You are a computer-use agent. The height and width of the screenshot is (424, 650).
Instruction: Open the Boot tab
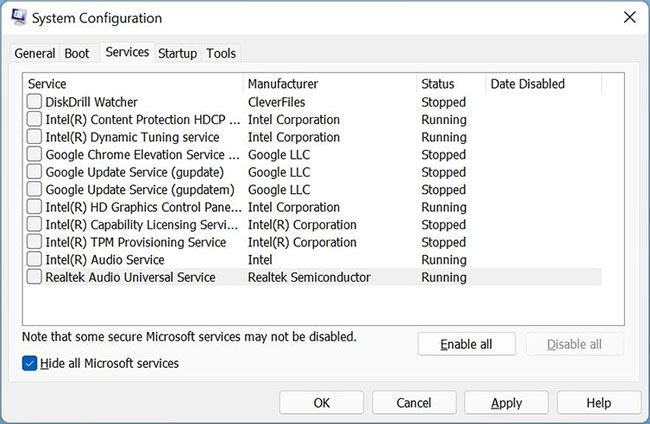click(77, 53)
